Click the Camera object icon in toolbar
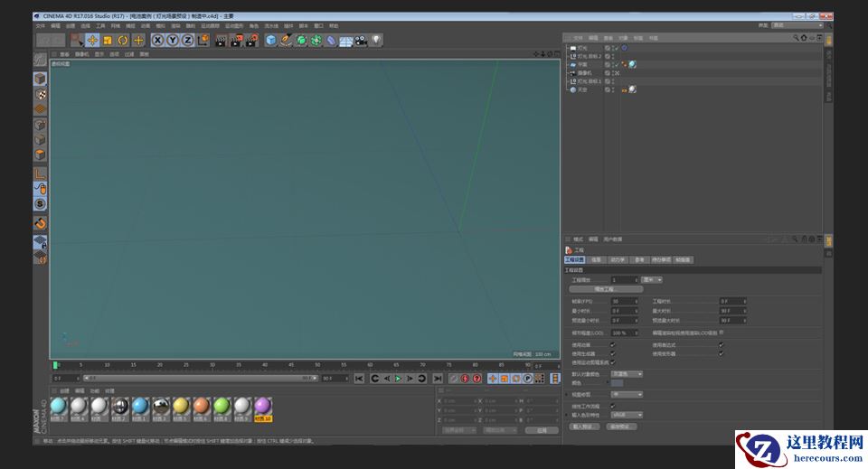The width and height of the screenshot is (868, 469). [361, 41]
